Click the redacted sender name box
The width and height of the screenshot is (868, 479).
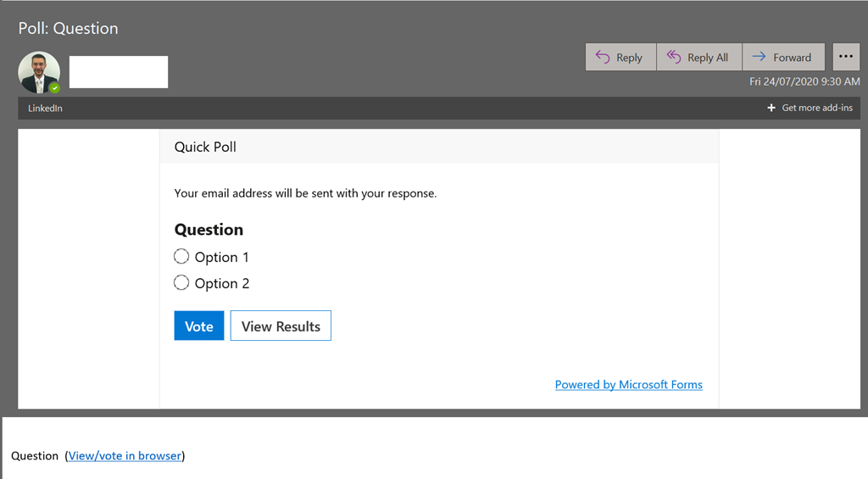(119, 72)
